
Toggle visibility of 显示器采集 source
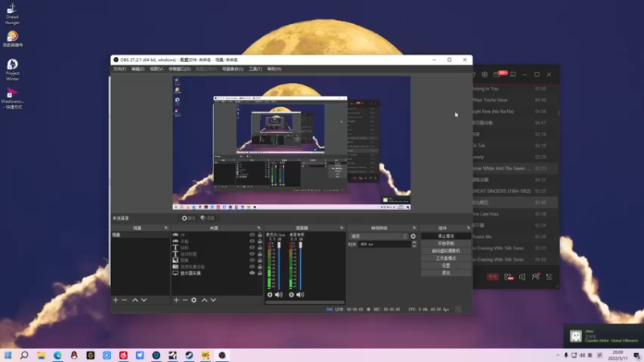pyautogui.click(x=252, y=273)
